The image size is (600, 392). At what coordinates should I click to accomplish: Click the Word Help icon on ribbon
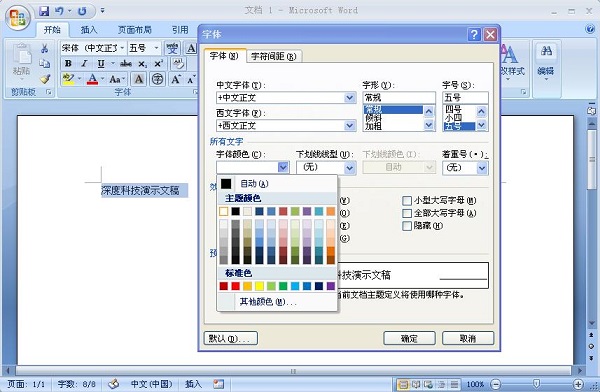click(590, 29)
